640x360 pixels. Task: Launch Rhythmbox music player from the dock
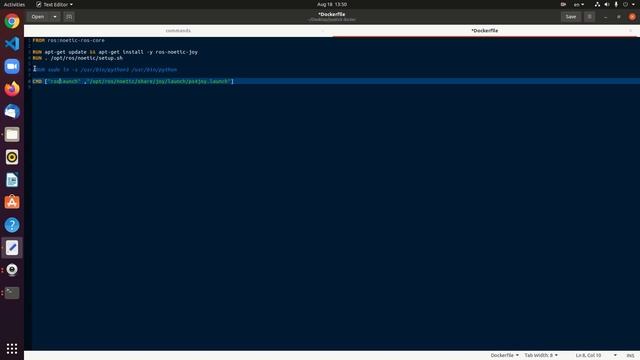click(x=12, y=157)
